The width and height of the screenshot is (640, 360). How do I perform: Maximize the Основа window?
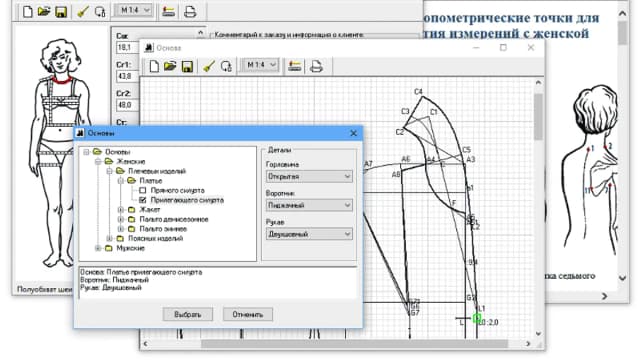tap(503, 48)
